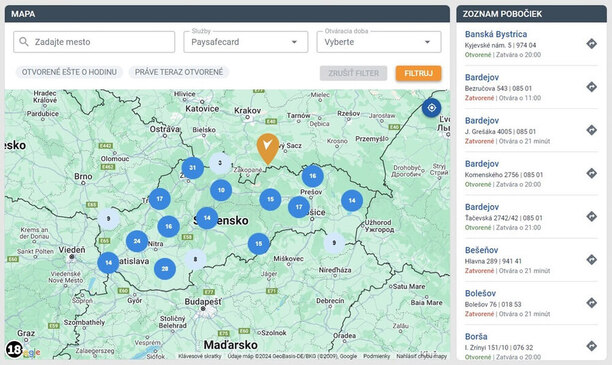Viewport: 612px width, 365px height.
Task: Open directions for Bešeňov branch
Action: click(x=591, y=260)
